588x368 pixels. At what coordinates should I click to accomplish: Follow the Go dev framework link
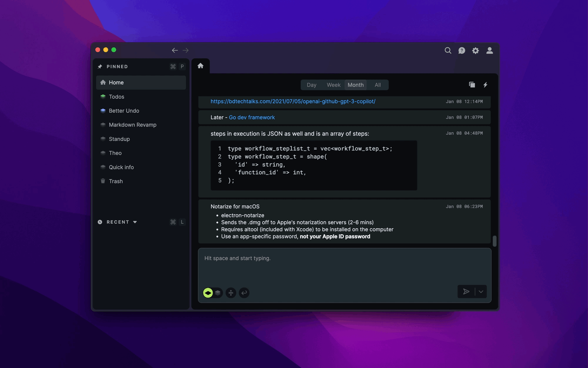coord(252,117)
